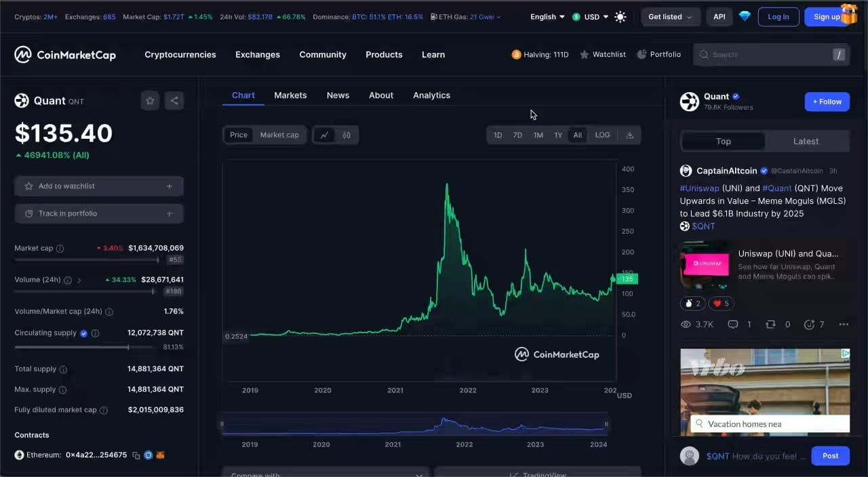Follow Quant account
Screen dimensions: 868x477
(x=827, y=102)
